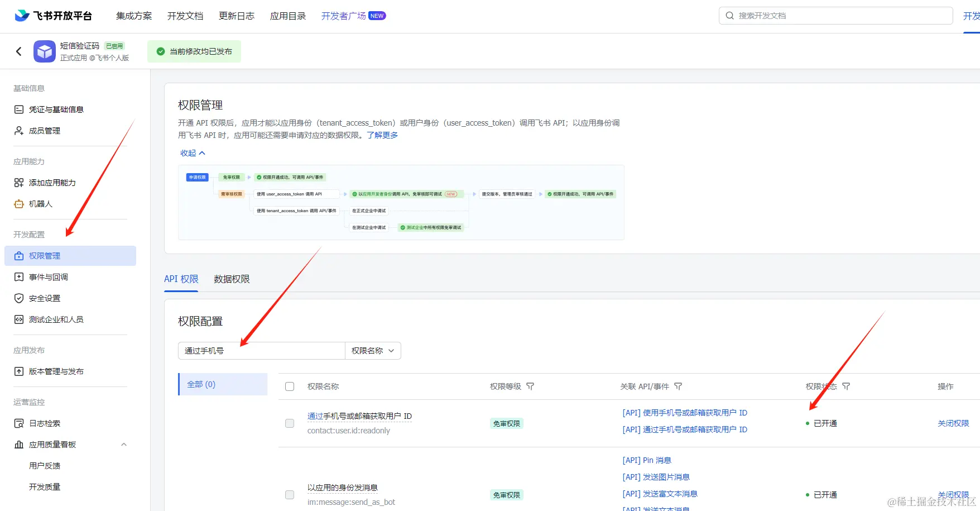Image resolution: width=980 pixels, height=511 pixels.
Task: Click the 测试企业和人员 icon
Action: pos(19,319)
